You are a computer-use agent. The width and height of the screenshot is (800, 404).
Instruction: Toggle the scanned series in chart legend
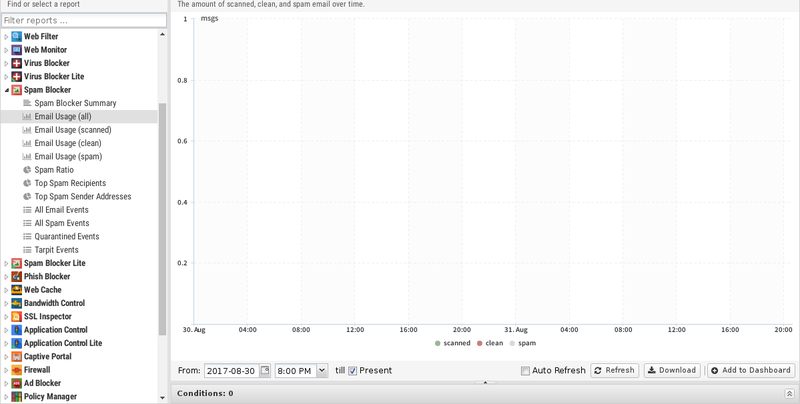453,343
